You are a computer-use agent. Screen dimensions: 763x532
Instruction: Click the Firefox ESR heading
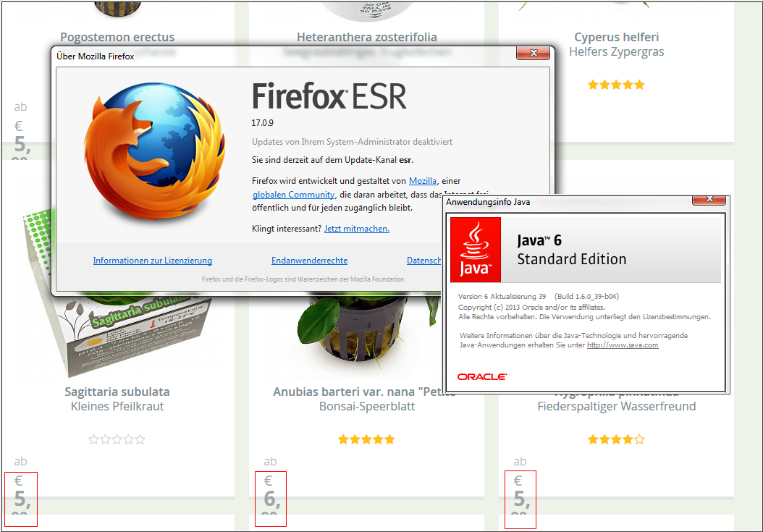[329, 96]
